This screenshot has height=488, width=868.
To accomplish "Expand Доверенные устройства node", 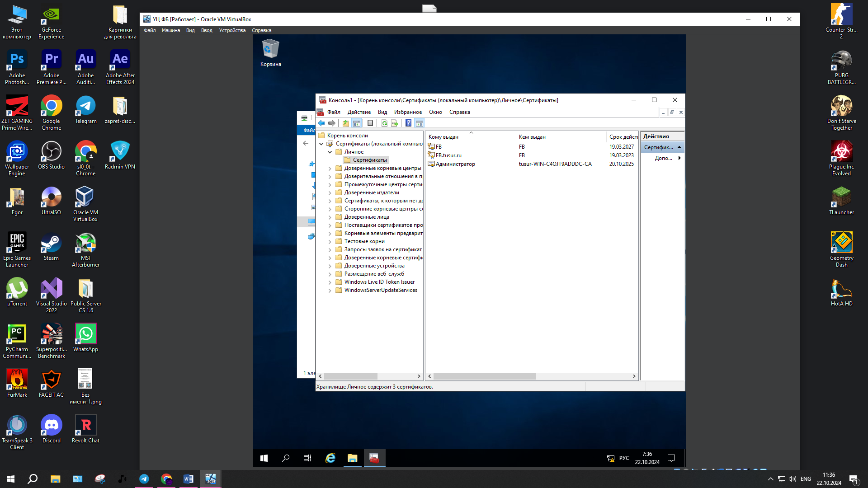I will pyautogui.click(x=330, y=266).
